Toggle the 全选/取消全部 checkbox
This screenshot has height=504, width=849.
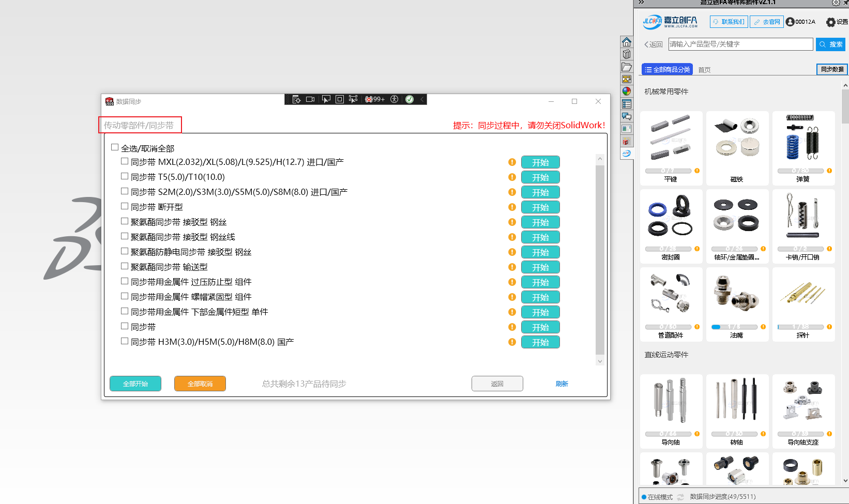(115, 147)
